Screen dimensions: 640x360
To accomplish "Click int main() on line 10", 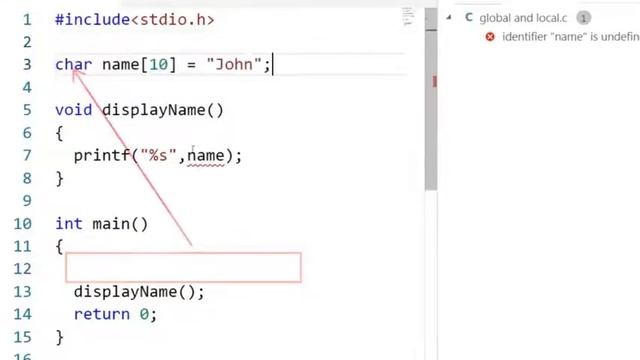I will [x=102, y=224].
